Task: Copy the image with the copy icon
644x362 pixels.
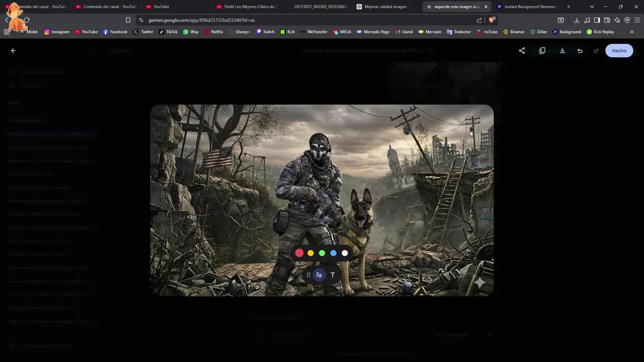Action: pyautogui.click(x=542, y=51)
